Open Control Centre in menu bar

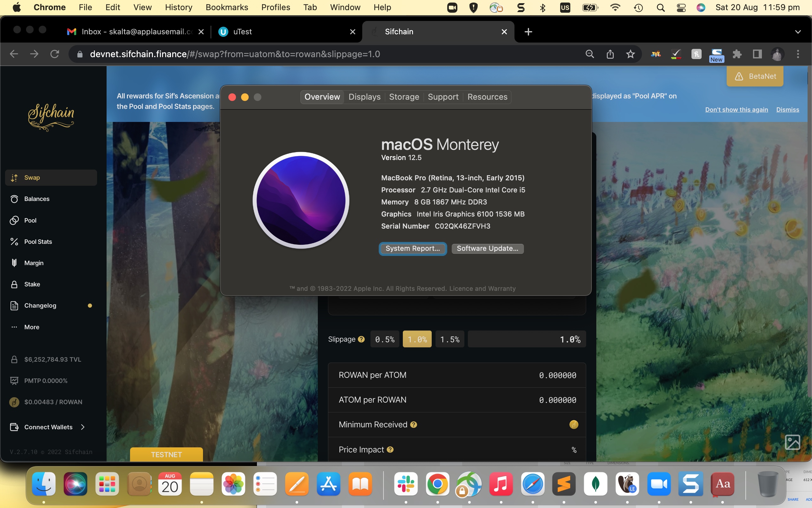681,7
